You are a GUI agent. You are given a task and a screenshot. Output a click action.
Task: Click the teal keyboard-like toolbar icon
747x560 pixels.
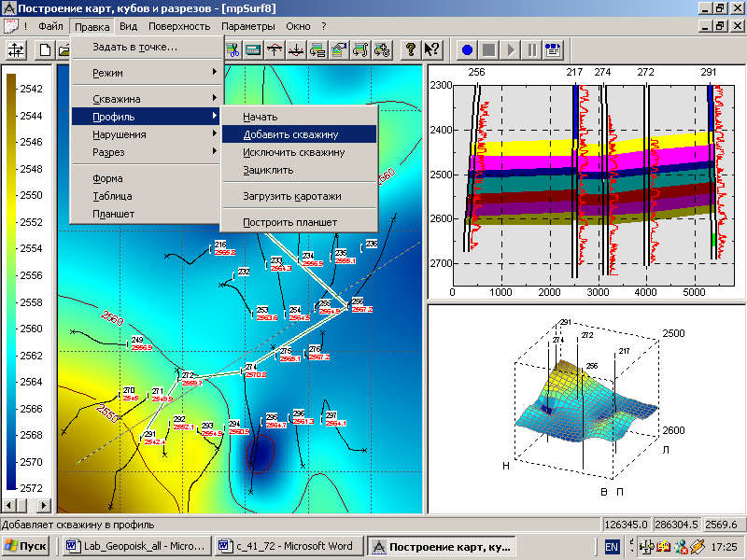253,50
